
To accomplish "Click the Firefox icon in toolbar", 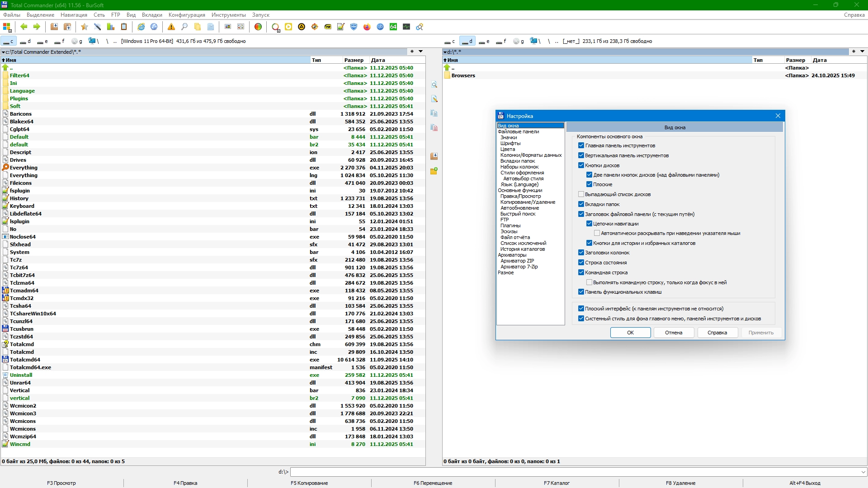I will click(x=367, y=27).
